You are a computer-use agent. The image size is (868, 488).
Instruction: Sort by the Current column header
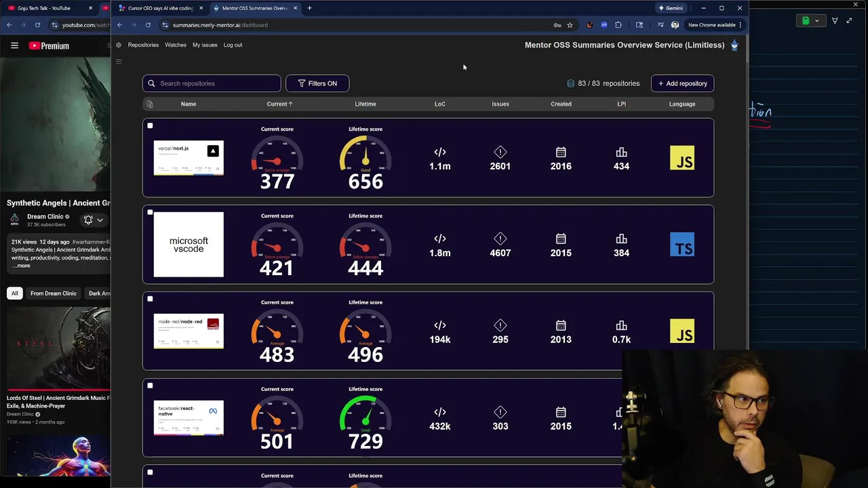click(279, 104)
